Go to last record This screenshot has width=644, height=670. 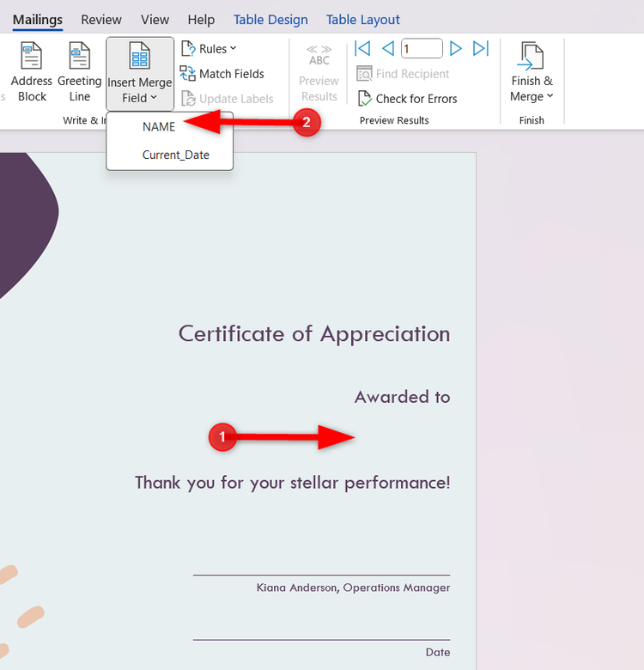pos(481,48)
